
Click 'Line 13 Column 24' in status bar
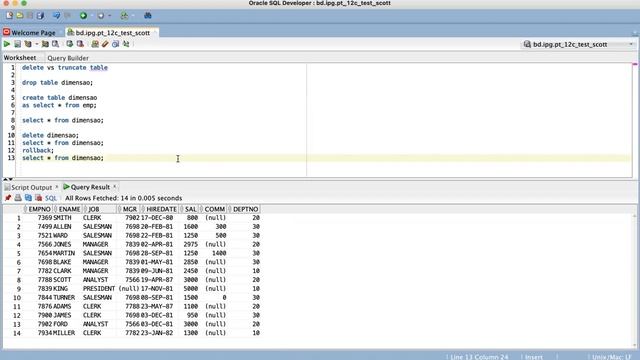pos(479,357)
